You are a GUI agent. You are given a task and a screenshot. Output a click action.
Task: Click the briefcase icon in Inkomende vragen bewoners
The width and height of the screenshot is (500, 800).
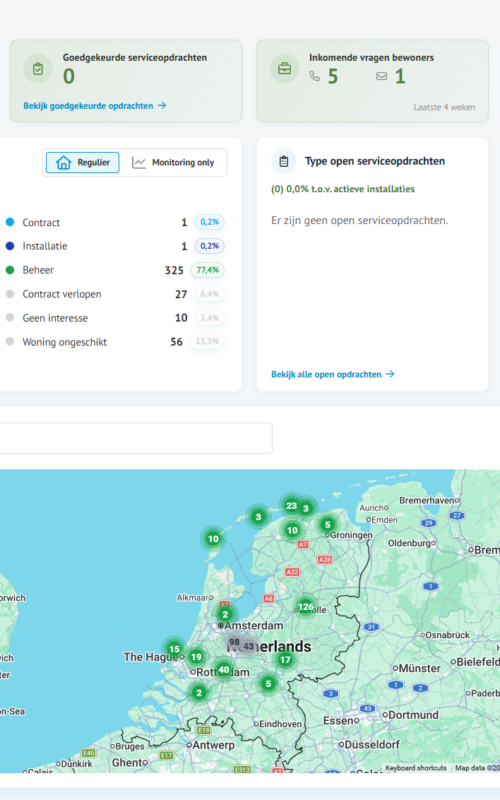tap(284, 68)
